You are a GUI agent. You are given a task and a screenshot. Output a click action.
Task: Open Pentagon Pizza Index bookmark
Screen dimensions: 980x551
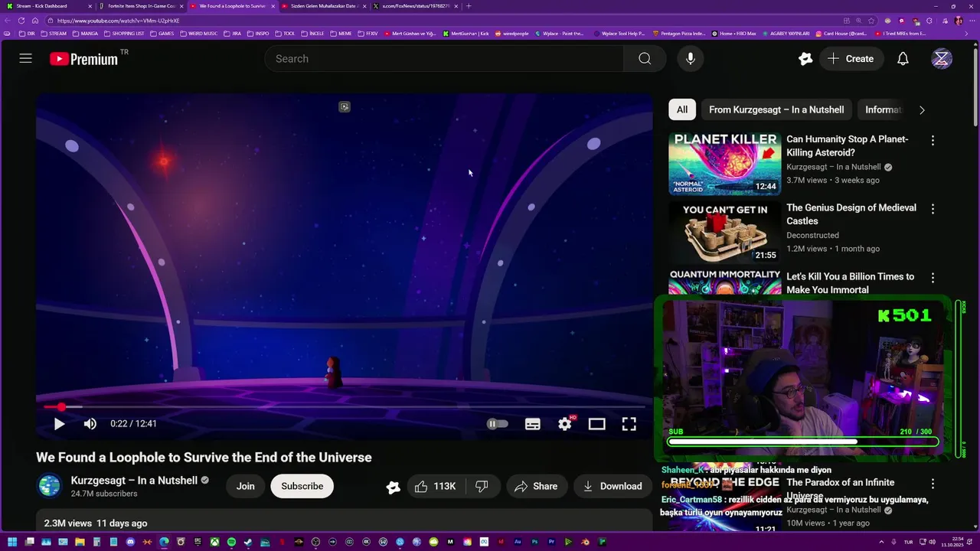pyautogui.click(x=679, y=34)
